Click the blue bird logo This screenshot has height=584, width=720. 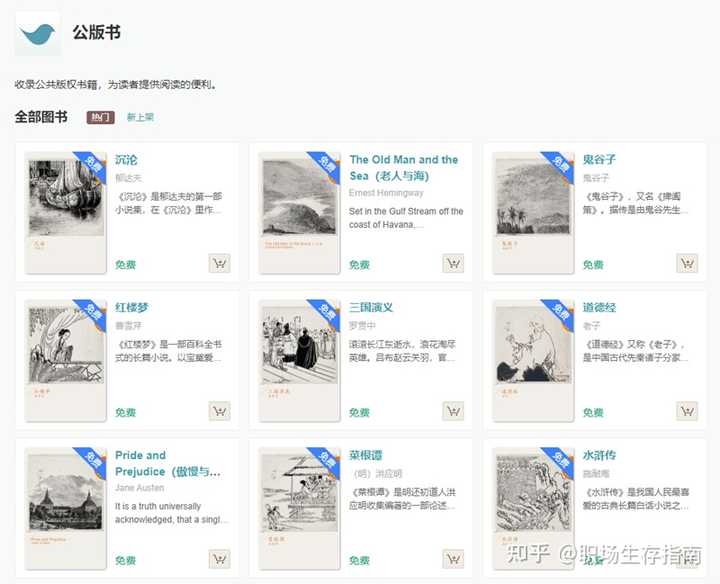click(x=38, y=34)
